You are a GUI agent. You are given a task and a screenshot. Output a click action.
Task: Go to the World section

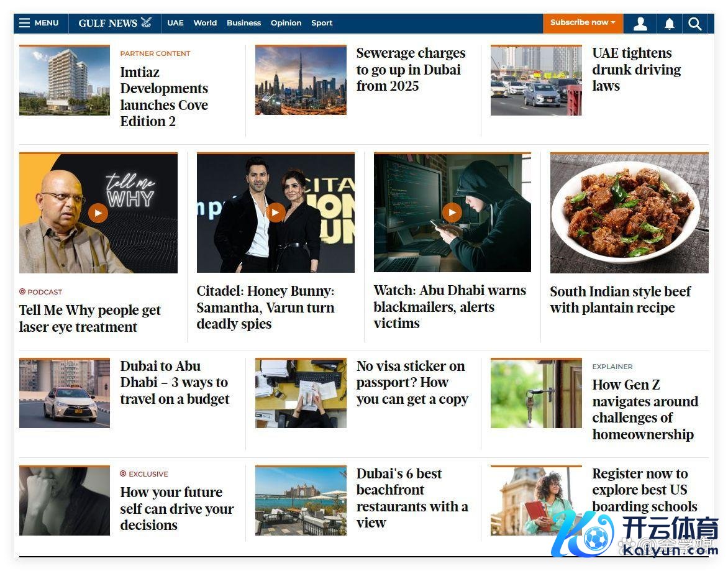pyautogui.click(x=205, y=23)
